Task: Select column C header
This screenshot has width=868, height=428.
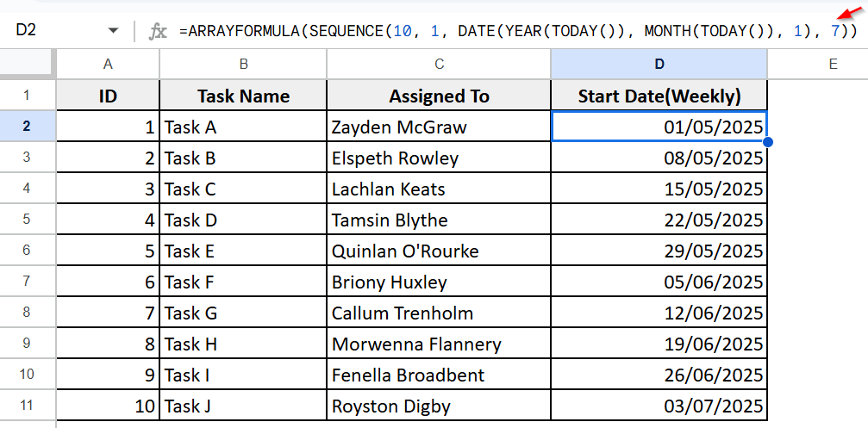Action: tap(439, 64)
